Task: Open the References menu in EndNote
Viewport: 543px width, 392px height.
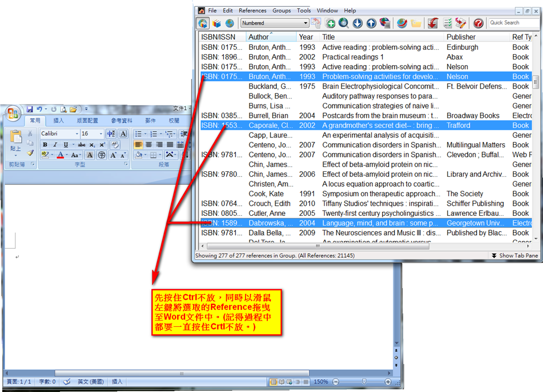Action: [x=252, y=11]
